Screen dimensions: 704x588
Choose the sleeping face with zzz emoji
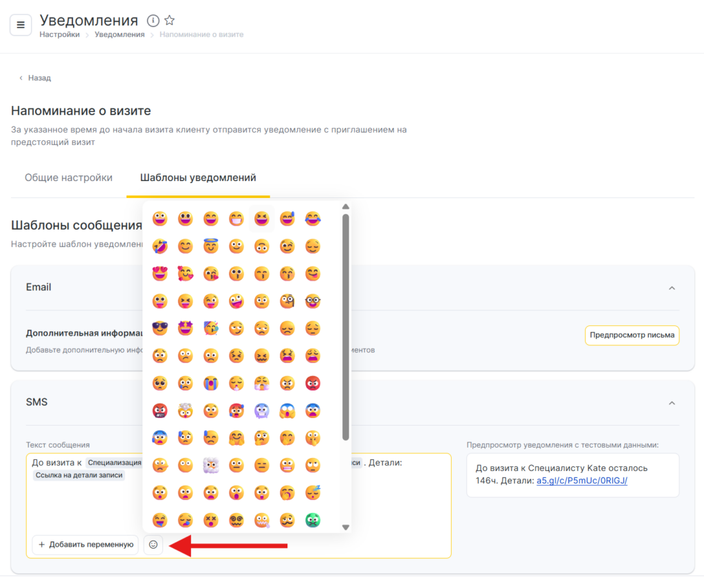[313, 493]
